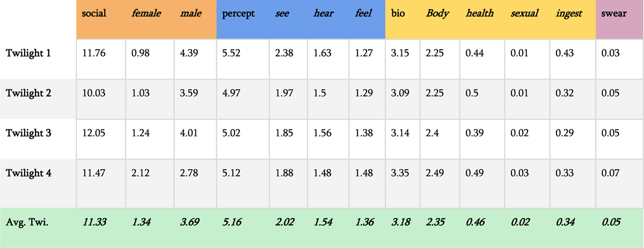Click the Twilight 3 social value 12.05
Viewport: 644px width, 248px height.
[x=94, y=133]
